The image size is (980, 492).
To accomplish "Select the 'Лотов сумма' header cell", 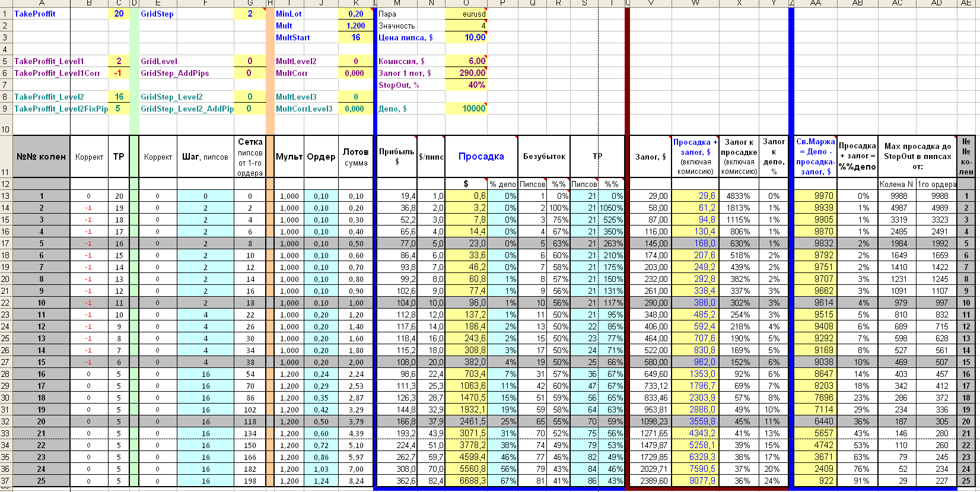I will [356, 157].
